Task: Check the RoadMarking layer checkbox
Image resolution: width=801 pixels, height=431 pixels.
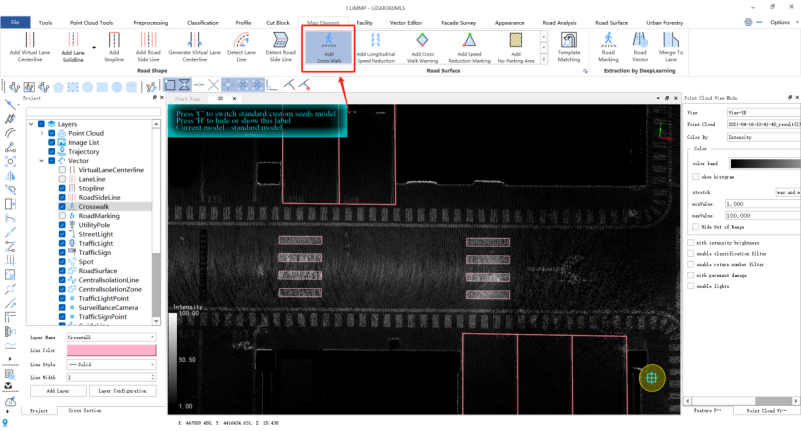Action: (62, 216)
